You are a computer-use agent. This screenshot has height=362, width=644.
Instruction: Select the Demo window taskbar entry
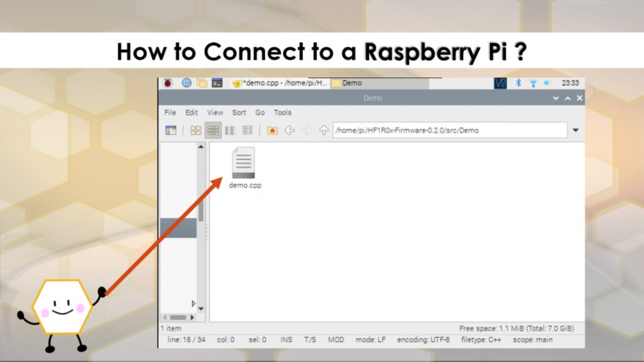(380, 83)
